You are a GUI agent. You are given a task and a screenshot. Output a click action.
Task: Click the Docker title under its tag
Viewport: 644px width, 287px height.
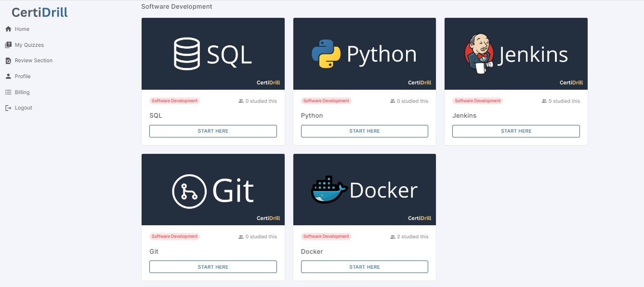tap(312, 252)
